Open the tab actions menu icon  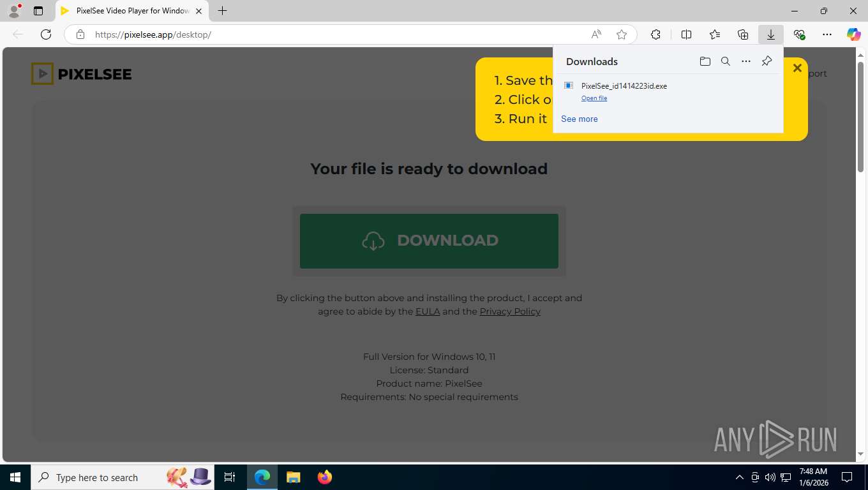tap(38, 11)
